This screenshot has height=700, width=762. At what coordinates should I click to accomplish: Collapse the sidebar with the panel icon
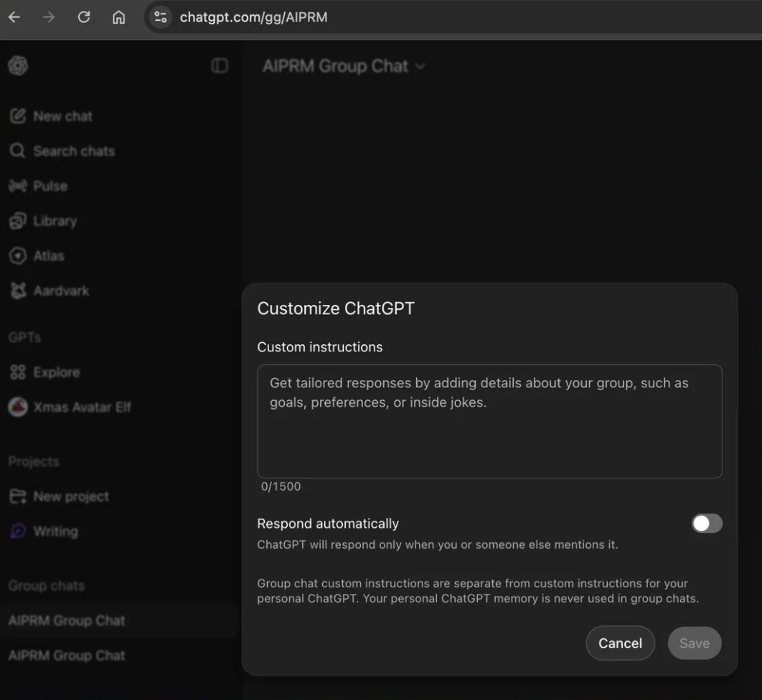[x=220, y=65]
